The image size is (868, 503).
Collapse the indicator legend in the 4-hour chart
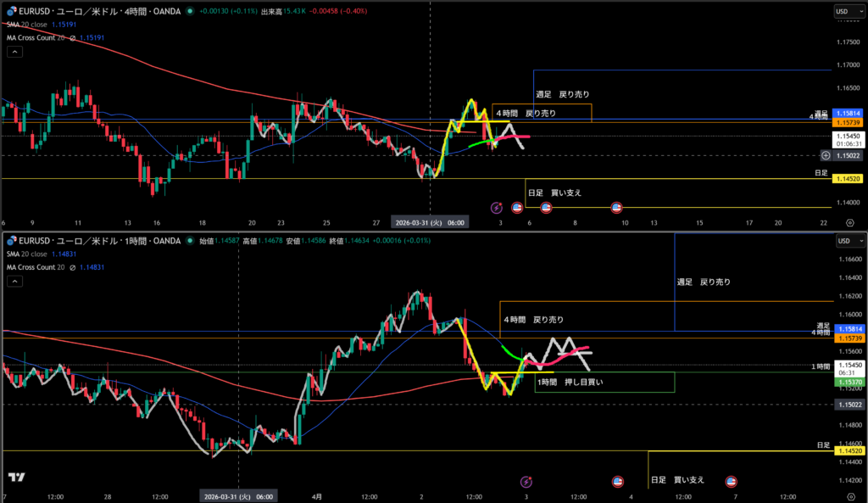pos(15,52)
